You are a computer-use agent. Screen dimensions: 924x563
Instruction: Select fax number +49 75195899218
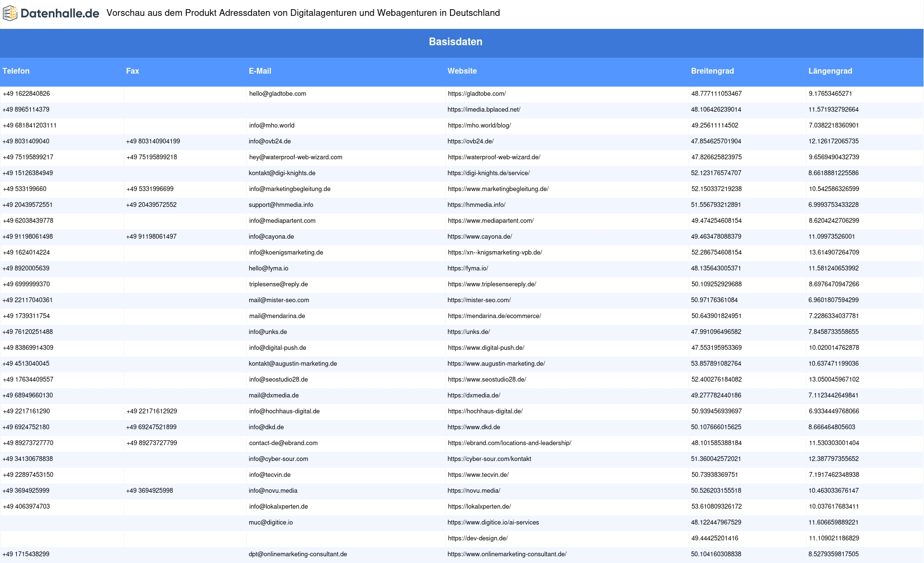tap(152, 157)
